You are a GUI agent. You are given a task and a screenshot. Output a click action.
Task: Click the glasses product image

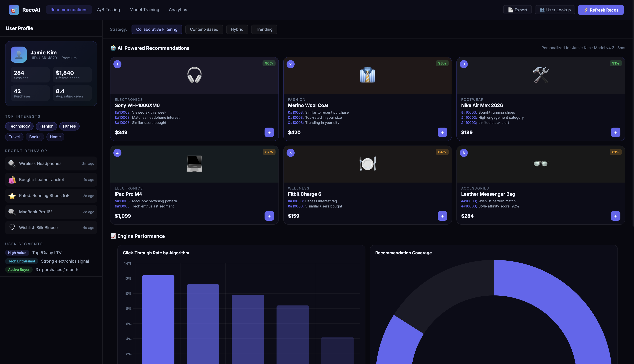541,164
